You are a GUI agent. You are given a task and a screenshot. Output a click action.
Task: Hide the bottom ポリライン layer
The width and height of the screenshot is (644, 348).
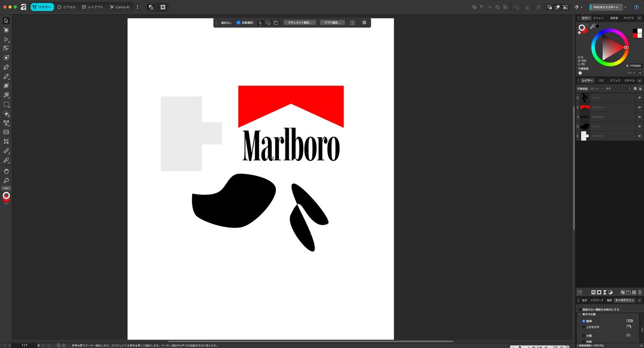tap(640, 136)
